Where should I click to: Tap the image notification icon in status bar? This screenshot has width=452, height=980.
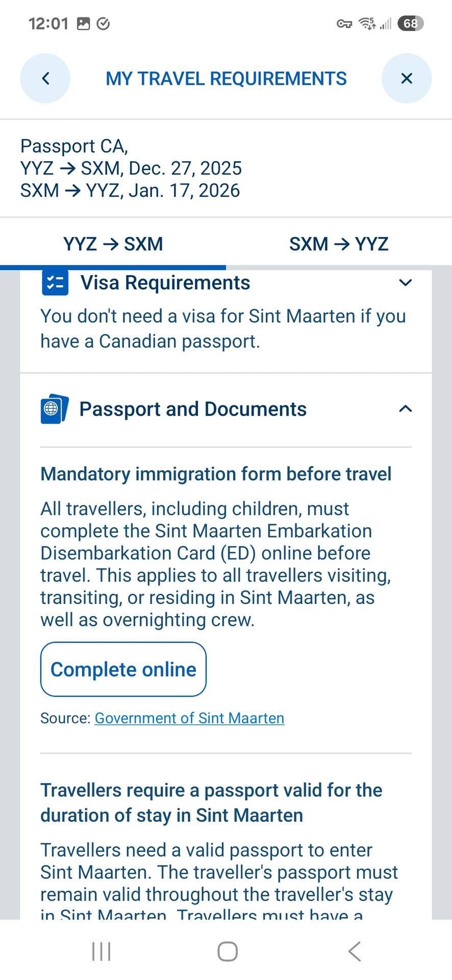pos(83,23)
